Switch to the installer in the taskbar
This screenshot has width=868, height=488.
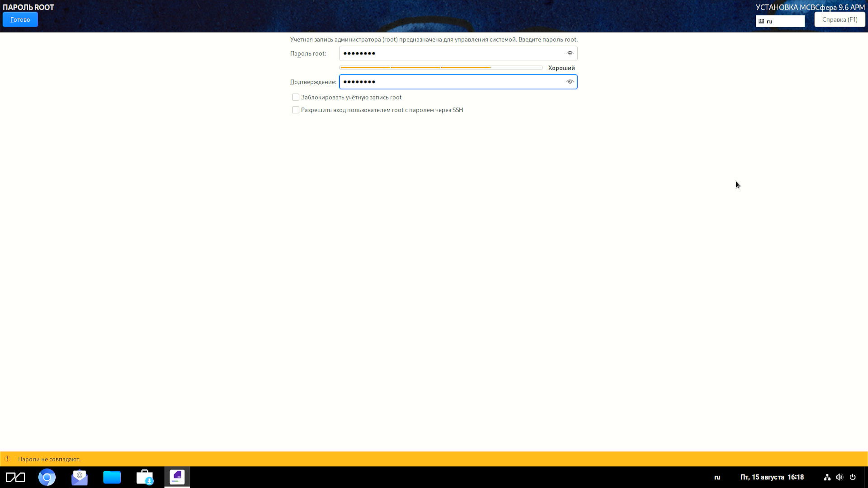coord(177,477)
